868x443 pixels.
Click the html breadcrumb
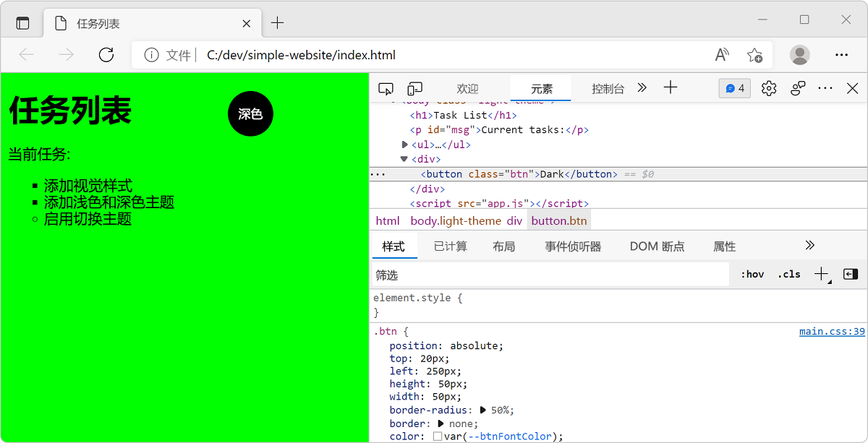(388, 220)
